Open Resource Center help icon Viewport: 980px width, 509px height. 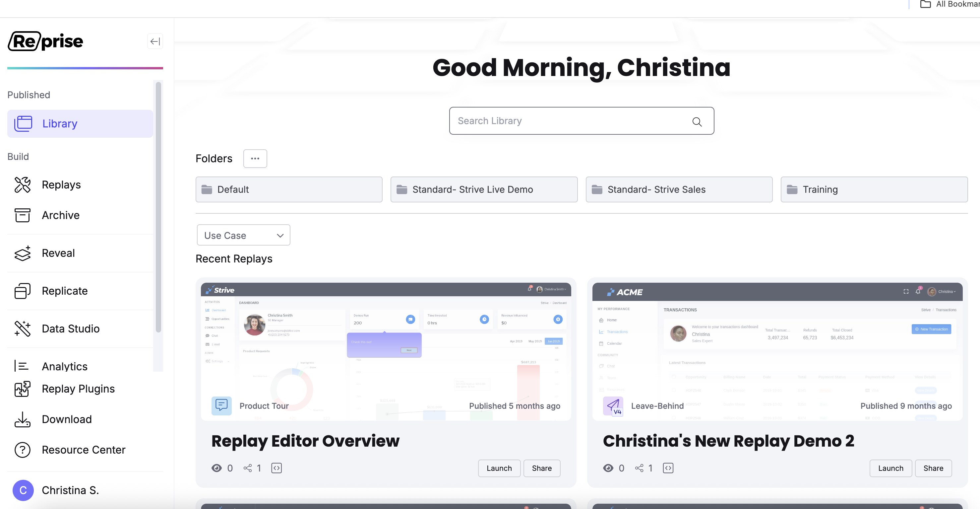tap(23, 450)
